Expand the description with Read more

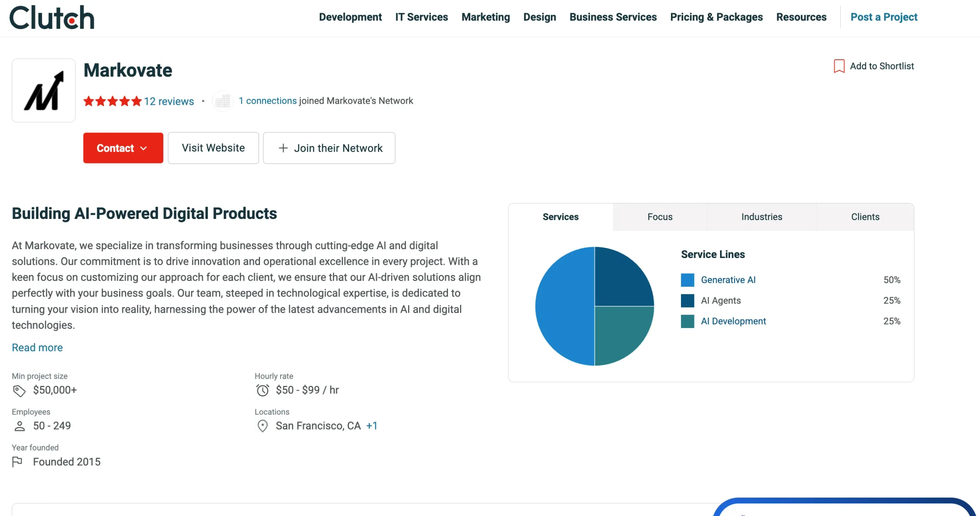[x=37, y=347]
